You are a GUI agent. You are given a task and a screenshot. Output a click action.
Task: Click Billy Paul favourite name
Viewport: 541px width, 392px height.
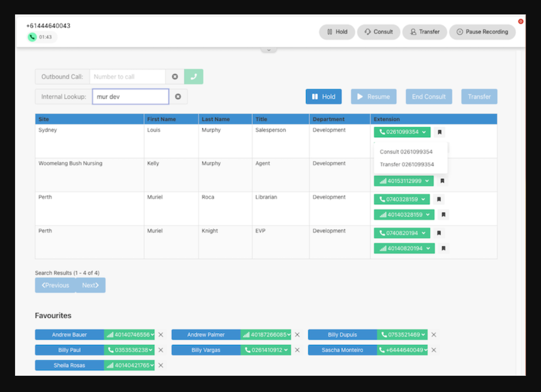(70, 350)
